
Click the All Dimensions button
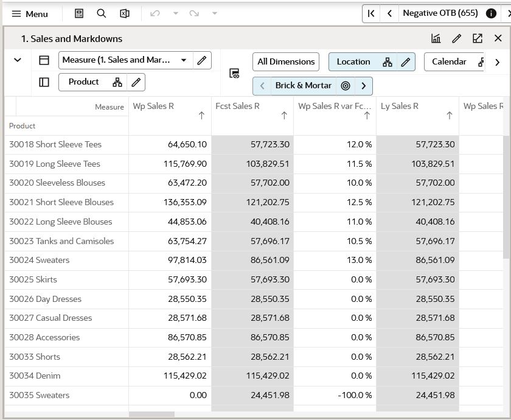(286, 61)
